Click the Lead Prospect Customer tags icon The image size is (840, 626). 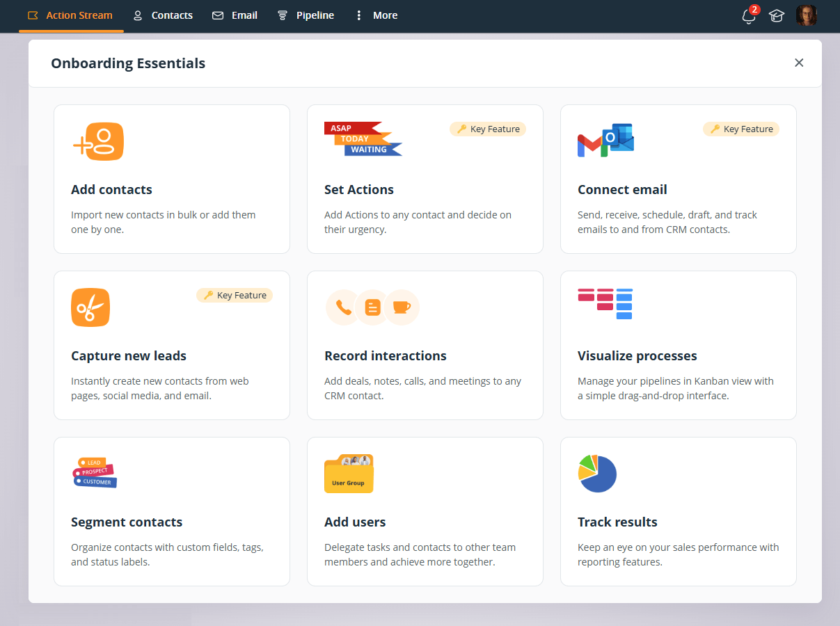pyautogui.click(x=95, y=472)
